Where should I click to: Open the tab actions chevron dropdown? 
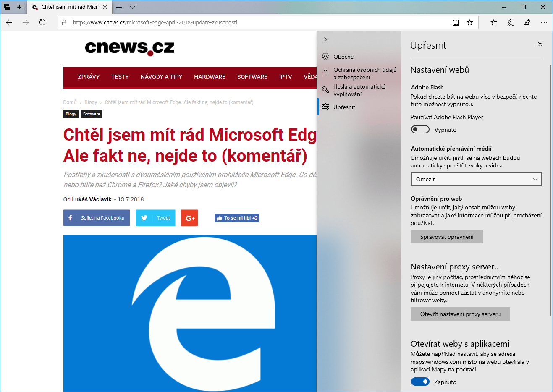[133, 7]
